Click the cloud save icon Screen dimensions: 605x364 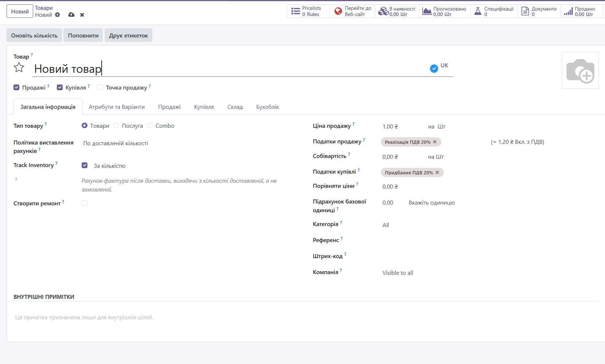point(71,15)
